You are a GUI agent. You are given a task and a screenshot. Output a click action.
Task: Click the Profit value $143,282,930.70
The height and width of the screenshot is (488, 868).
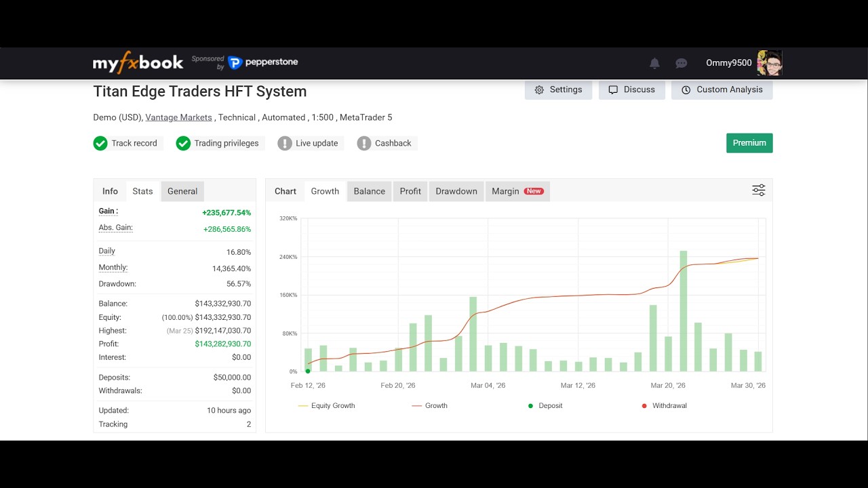click(x=223, y=344)
